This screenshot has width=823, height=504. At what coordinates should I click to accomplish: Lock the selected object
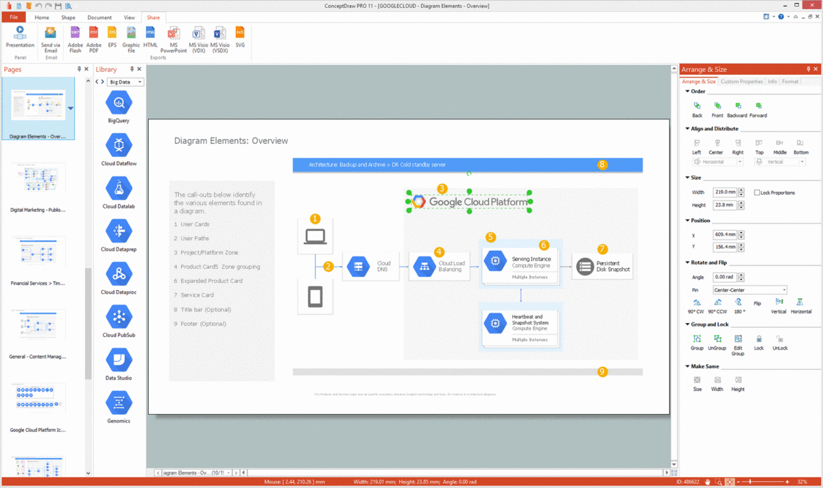759,342
